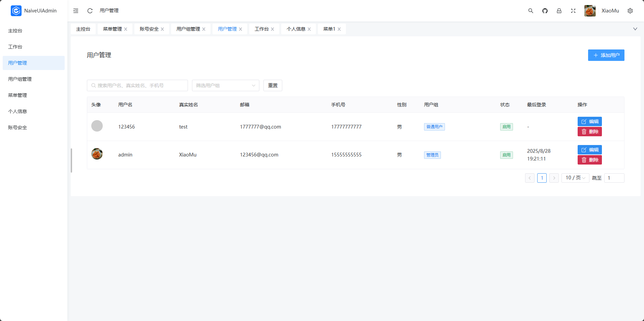Screen dimensions: 644x321
Task: Expand the tab list chevron
Action: (635, 29)
